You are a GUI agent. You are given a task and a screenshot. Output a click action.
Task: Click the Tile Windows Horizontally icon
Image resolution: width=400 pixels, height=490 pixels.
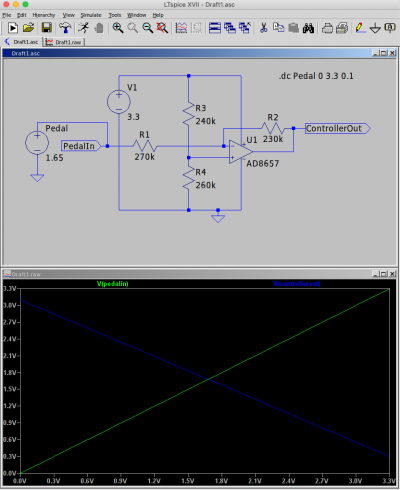(x=215, y=28)
